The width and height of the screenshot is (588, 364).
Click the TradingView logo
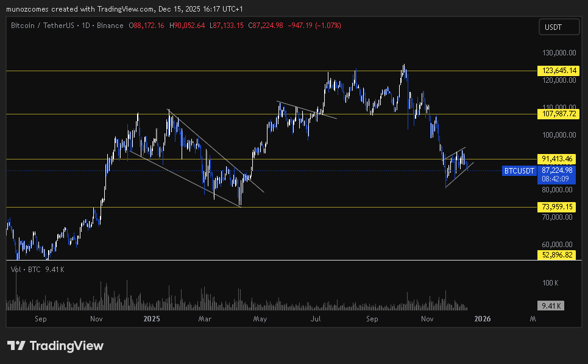[55, 346]
